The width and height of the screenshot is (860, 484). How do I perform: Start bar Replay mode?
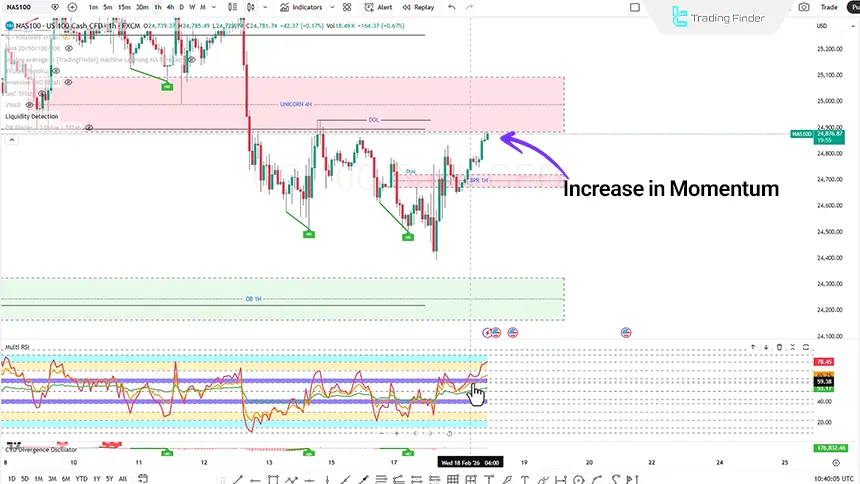[418, 7]
